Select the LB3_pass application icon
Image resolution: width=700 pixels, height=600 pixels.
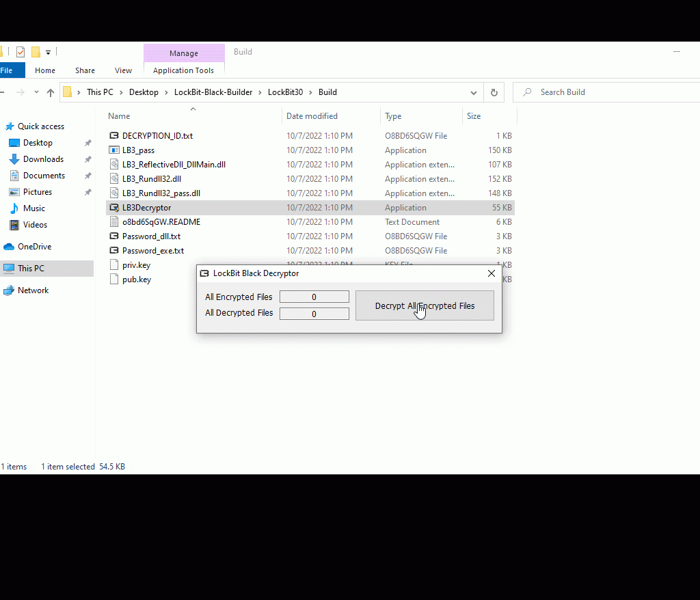point(114,150)
